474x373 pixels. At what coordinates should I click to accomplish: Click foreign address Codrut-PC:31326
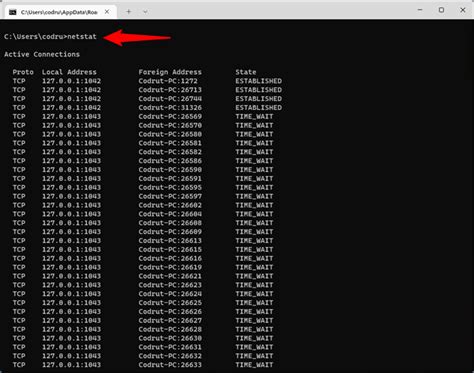(170, 107)
